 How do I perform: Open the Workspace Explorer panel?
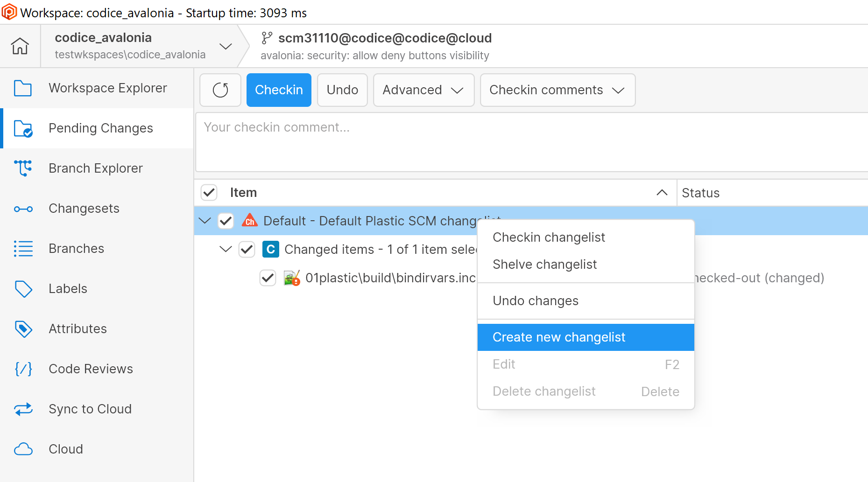click(x=107, y=88)
